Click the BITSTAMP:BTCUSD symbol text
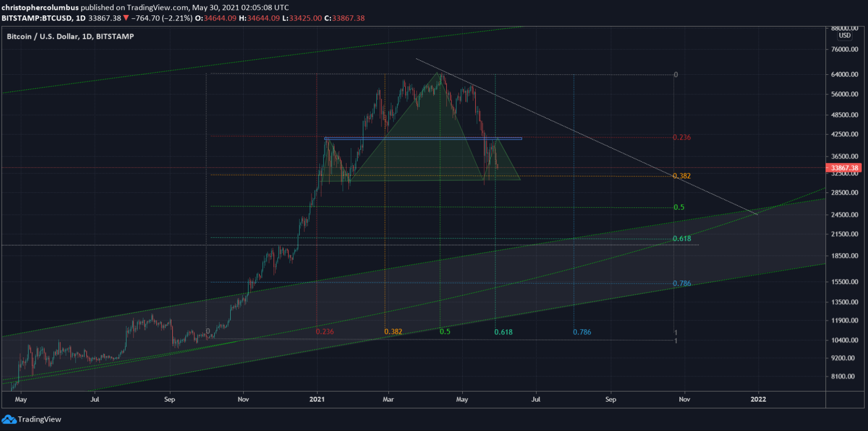 click(x=37, y=18)
